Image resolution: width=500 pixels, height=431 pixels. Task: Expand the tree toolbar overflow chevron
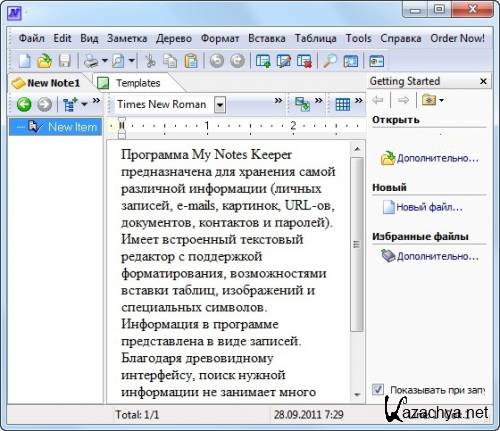click(x=96, y=100)
